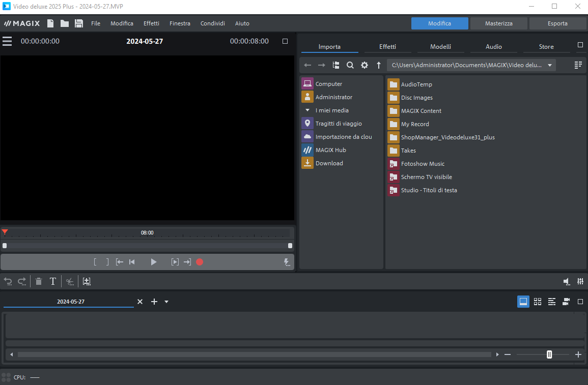Mute audio with speaker icon
This screenshot has width=588, height=385.
(567, 282)
